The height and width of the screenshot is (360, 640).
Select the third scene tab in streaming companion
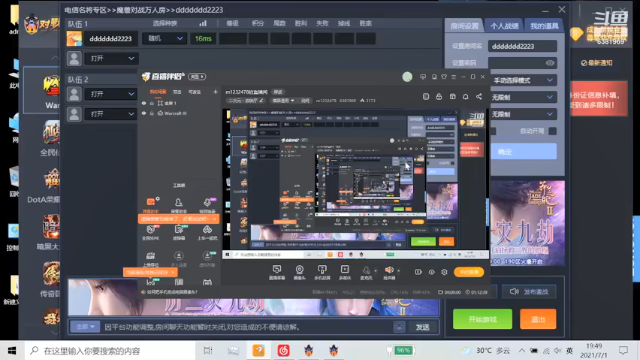pyautogui.click(x=194, y=92)
